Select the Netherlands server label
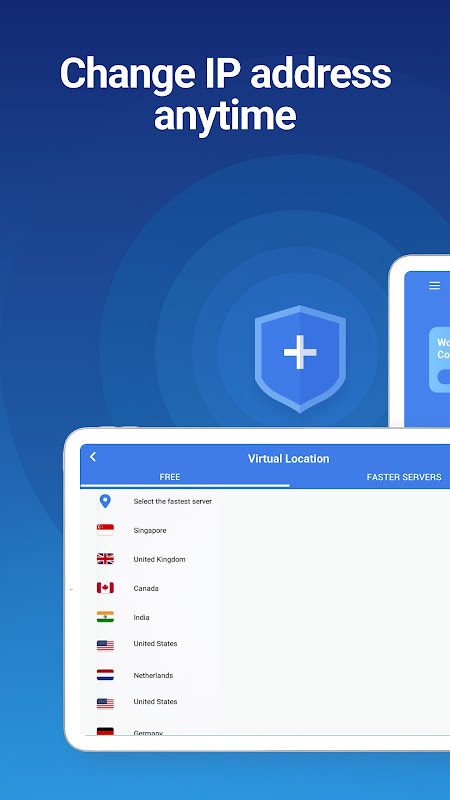 coord(153,676)
